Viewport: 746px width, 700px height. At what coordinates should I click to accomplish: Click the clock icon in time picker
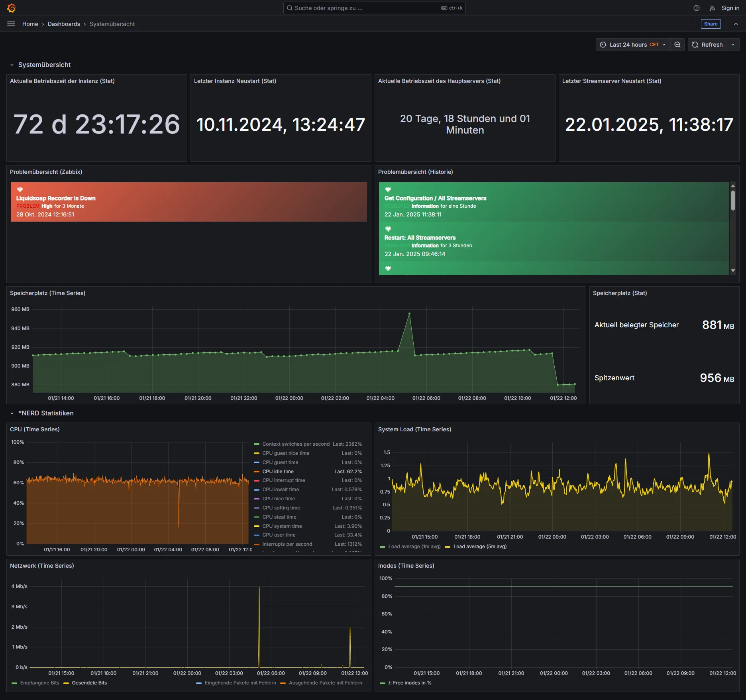(x=603, y=45)
